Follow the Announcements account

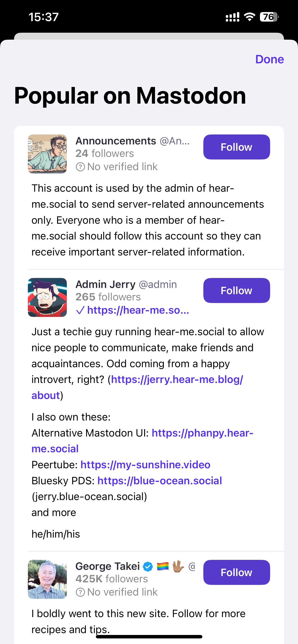tap(236, 147)
